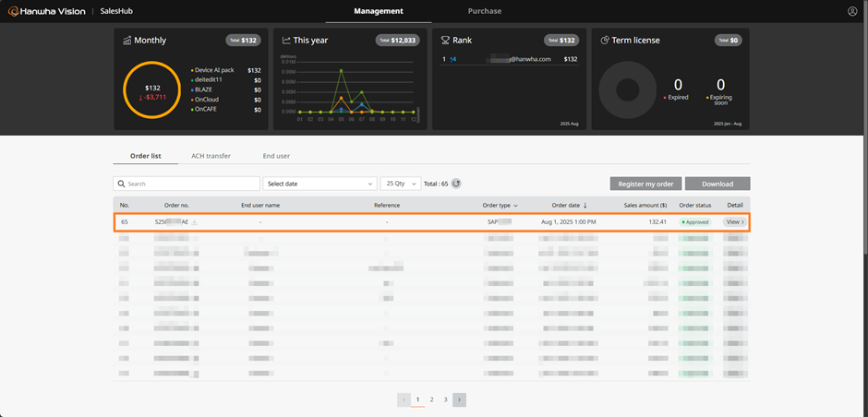Open the ACH transfer tab
868x417 pixels.
point(211,156)
